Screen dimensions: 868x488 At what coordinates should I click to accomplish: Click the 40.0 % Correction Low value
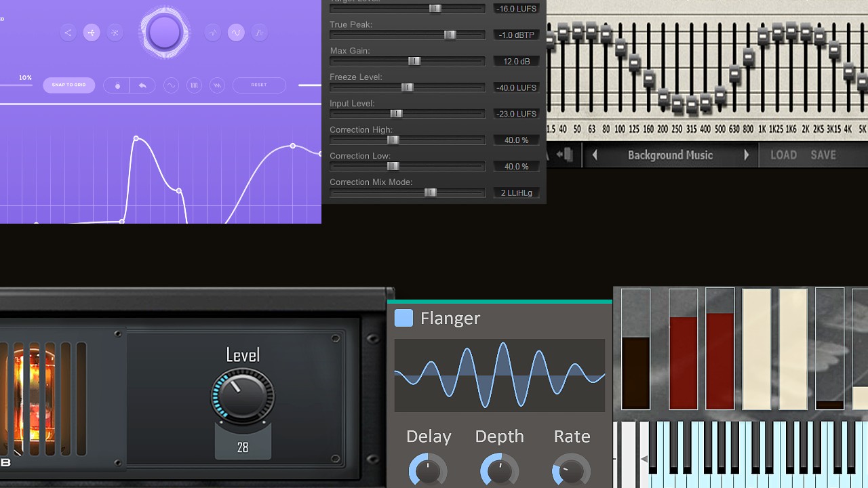coord(516,167)
